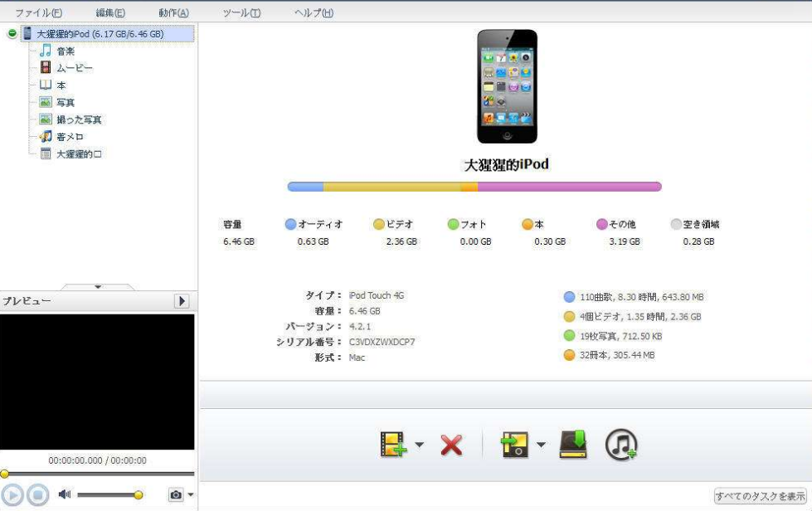Play the preview media
Screen dimensions: 812x511
(x=12, y=495)
